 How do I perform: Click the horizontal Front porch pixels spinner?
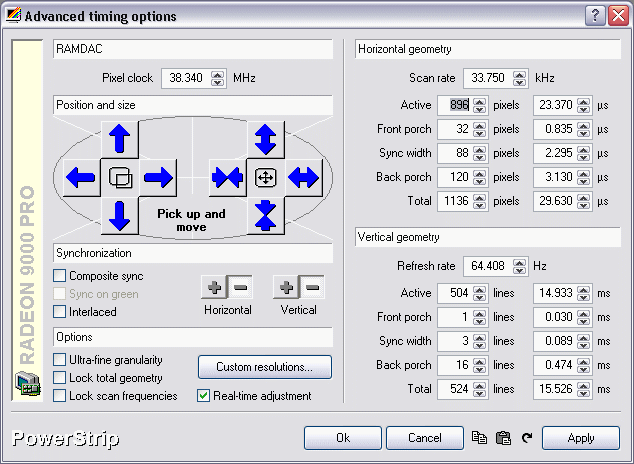pyautogui.click(x=480, y=130)
